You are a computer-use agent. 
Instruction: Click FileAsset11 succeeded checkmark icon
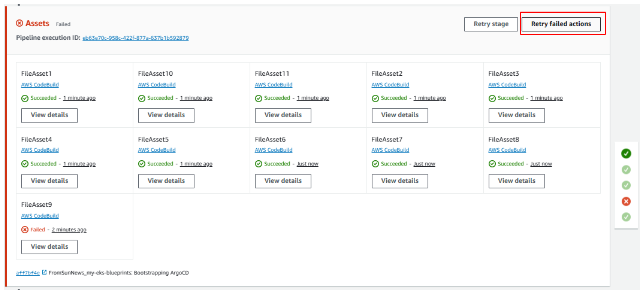point(258,98)
